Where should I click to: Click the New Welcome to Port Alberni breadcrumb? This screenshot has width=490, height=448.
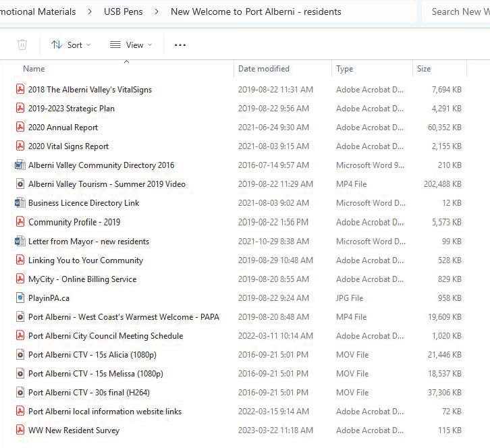pyautogui.click(x=255, y=11)
